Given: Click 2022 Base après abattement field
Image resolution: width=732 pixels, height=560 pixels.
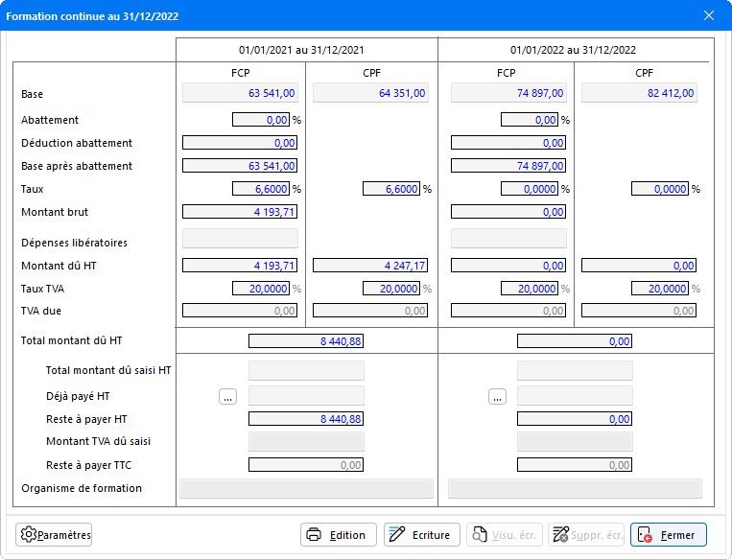Looking at the screenshot, I should pyautogui.click(x=508, y=166).
